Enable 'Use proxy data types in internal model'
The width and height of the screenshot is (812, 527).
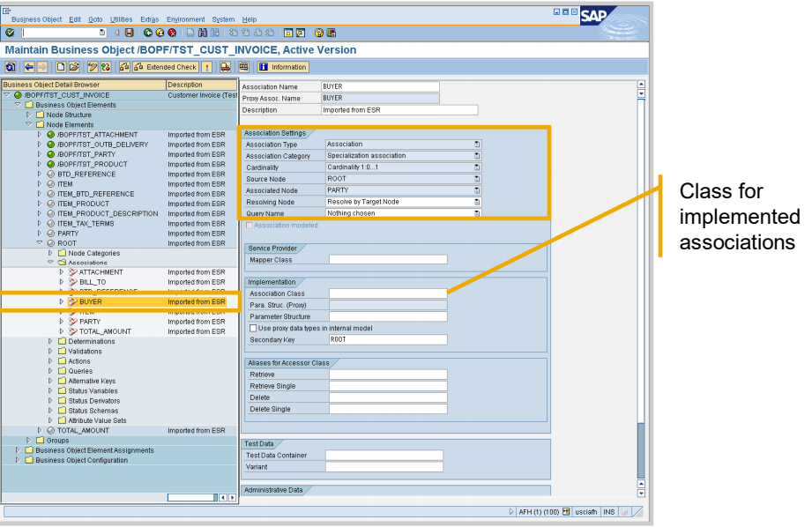[253, 328]
